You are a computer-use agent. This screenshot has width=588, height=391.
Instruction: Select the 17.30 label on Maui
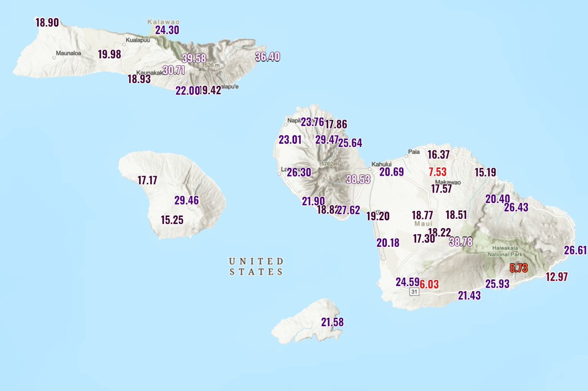pyautogui.click(x=424, y=239)
